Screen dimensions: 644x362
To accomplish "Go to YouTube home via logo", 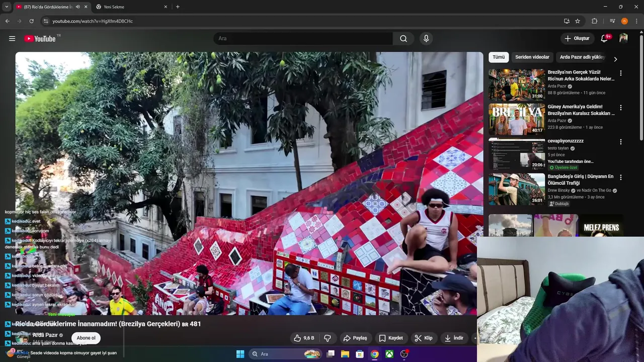I will coord(40,39).
